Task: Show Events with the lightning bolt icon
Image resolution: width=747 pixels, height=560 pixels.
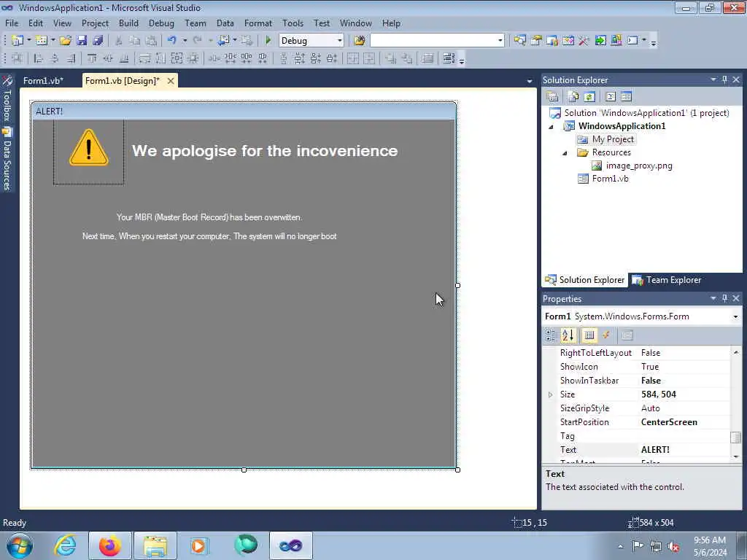Action: click(x=606, y=335)
